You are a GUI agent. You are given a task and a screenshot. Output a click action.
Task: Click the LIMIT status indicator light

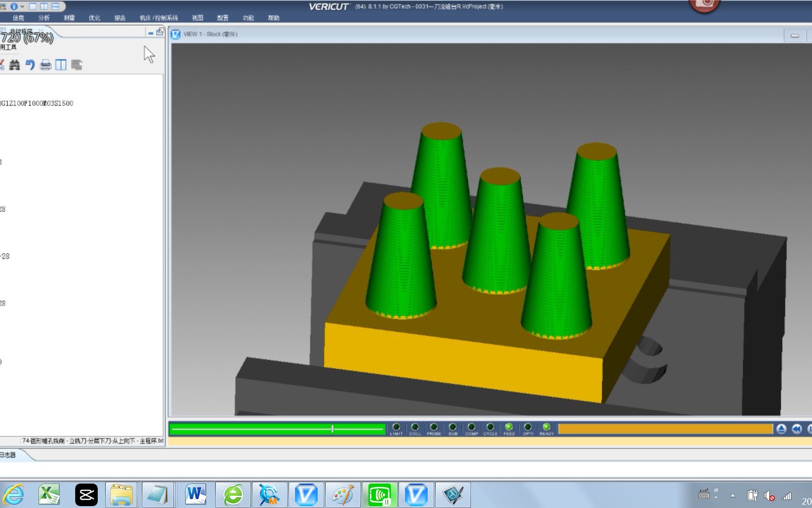[x=396, y=427]
